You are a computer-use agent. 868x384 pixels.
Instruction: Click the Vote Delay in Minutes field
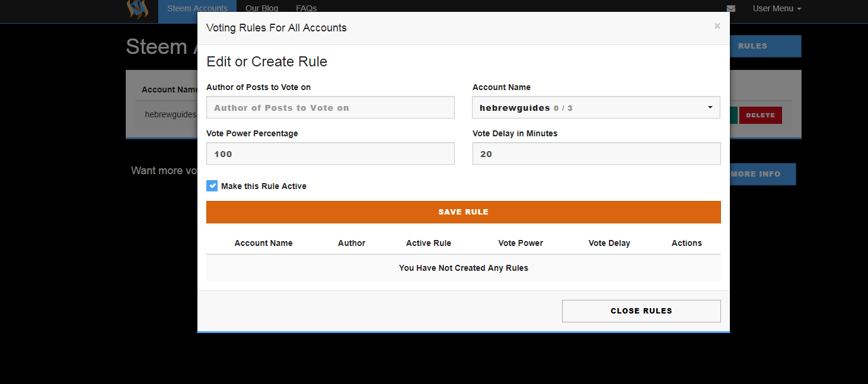[x=596, y=154]
